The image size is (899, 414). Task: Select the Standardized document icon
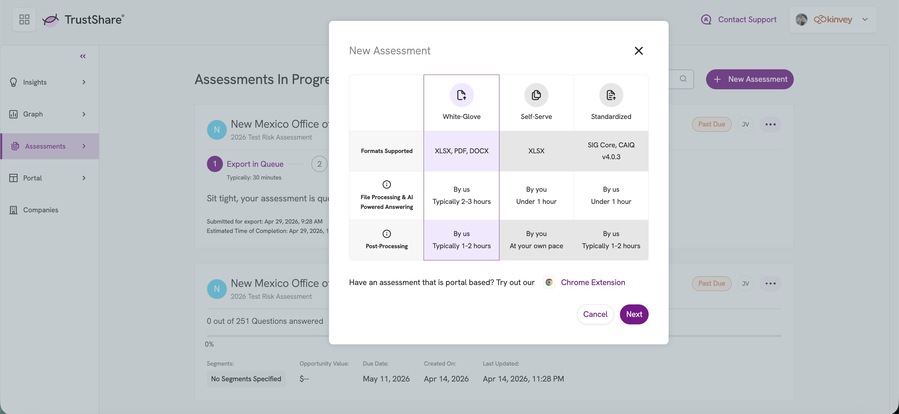point(611,95)
